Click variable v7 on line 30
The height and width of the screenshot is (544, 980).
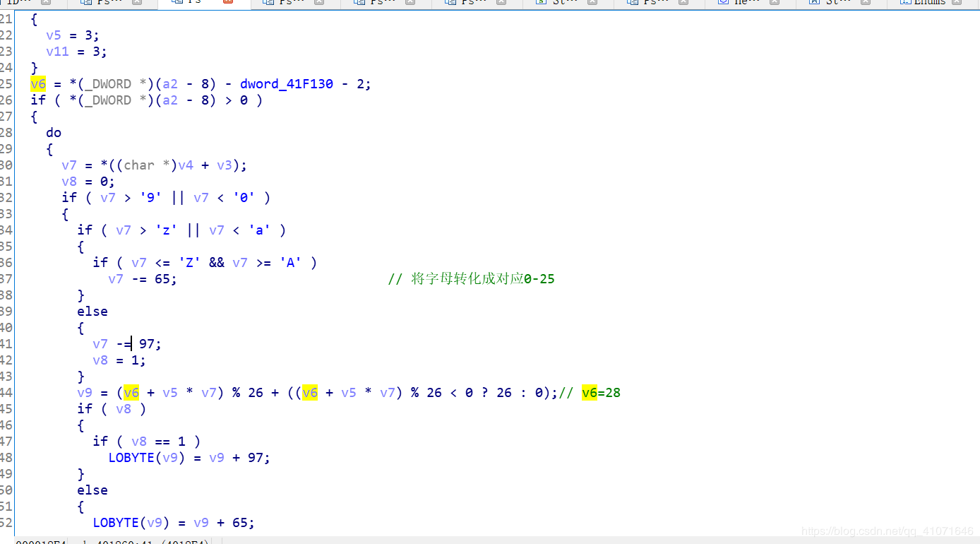(x=68, y=165)
